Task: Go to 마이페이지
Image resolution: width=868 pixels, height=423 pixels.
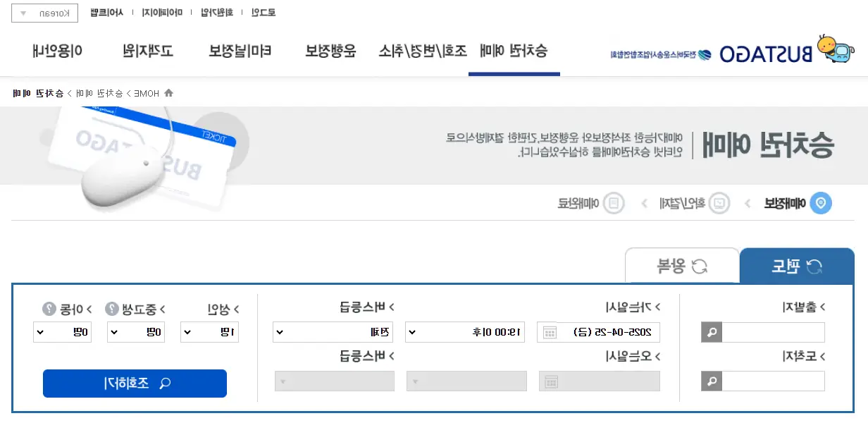Action: click(x=161, y=13)
